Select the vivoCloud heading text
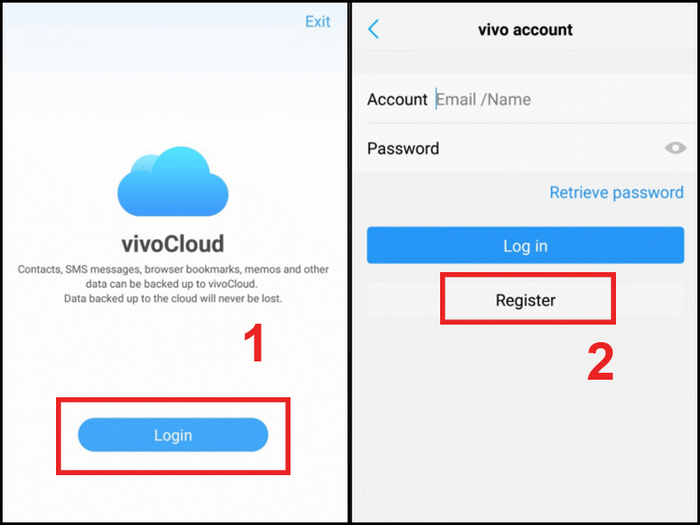This screenshot has width=700, height=525. point(173,244)
